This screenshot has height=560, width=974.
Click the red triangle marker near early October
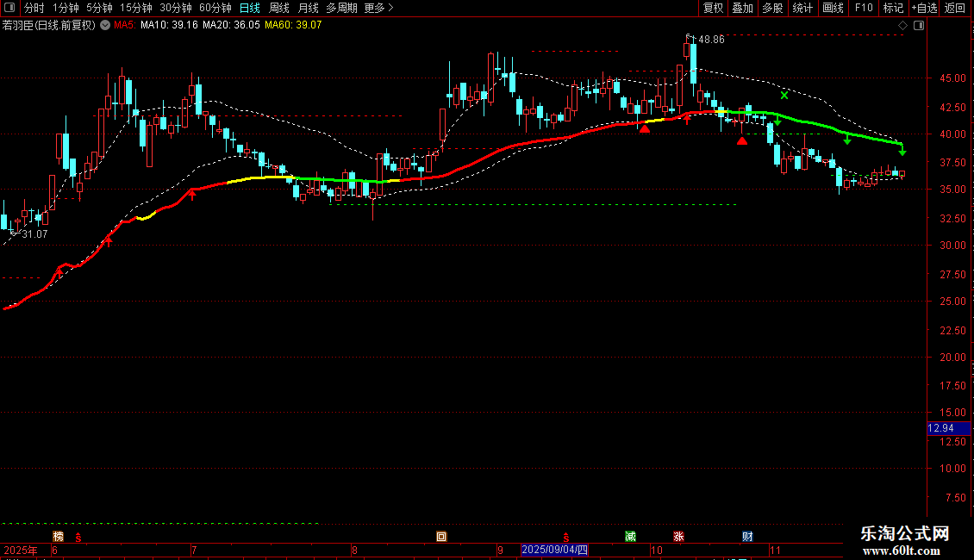pyautogui.click(x=645, y=128)
